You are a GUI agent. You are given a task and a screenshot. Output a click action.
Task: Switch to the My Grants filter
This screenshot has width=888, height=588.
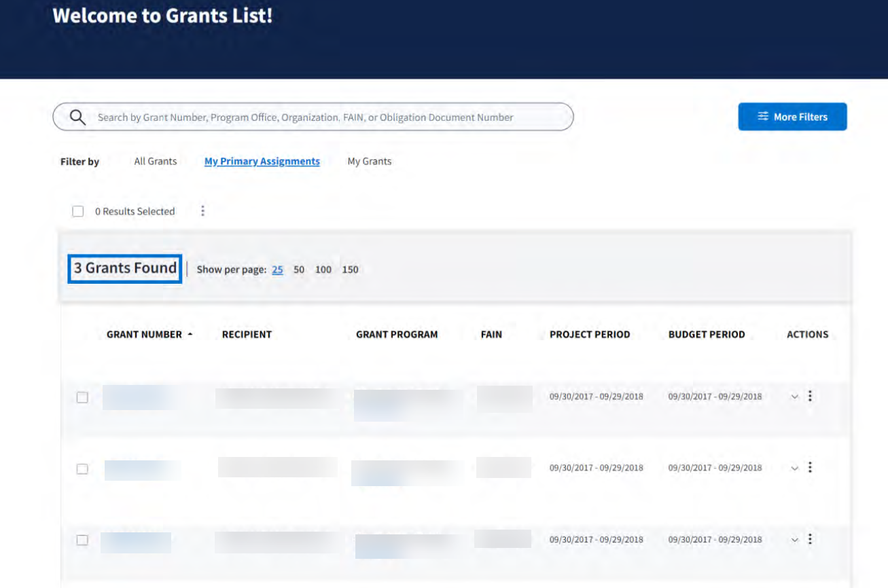[370, 162]
